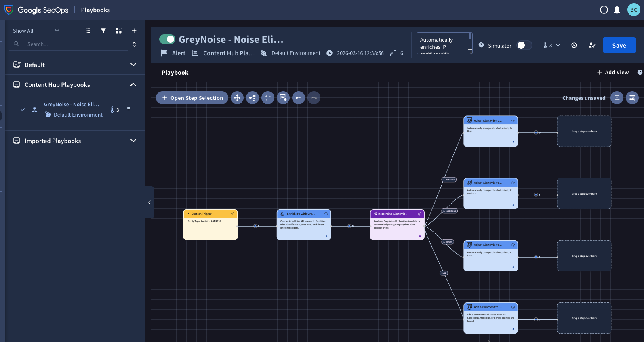Screen dimensions: 644x342
Task: Open the version history clock icon
Action: click(574, 45)
